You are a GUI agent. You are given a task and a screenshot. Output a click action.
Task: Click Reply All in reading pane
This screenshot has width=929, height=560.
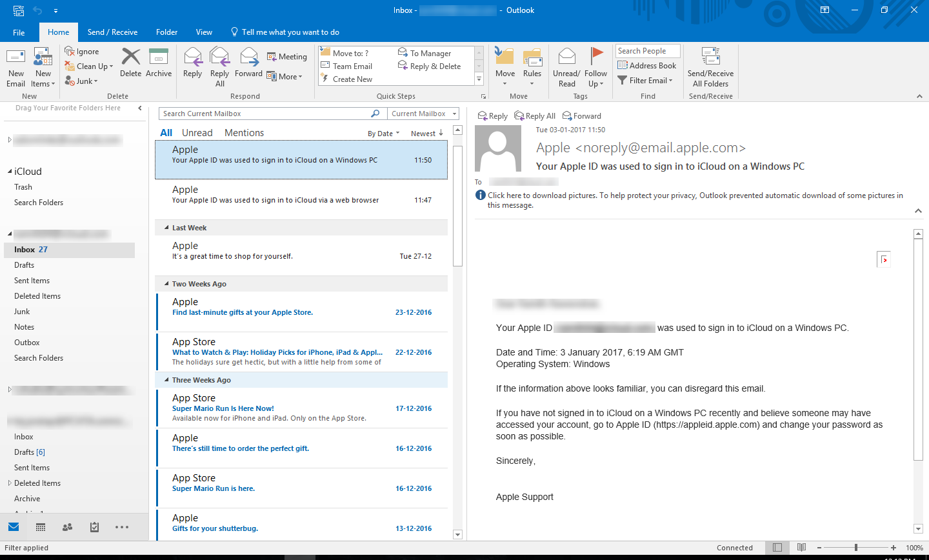pos(535,116)
